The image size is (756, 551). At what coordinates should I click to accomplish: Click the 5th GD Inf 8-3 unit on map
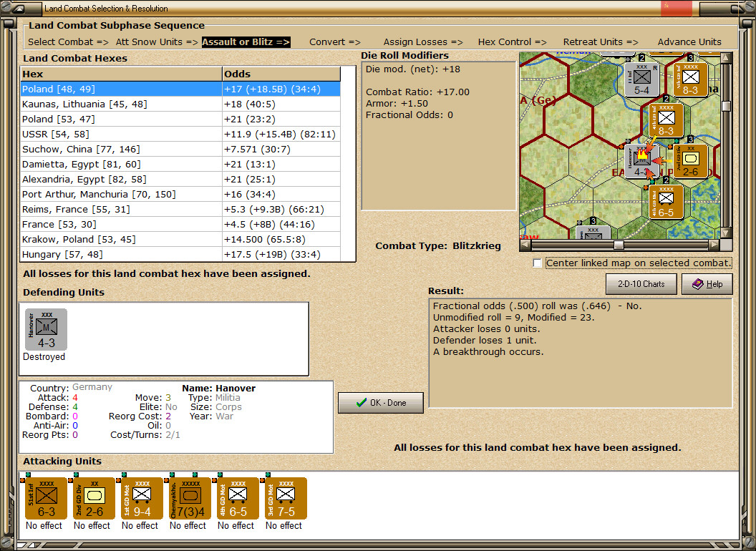pyautogui.click(x=690, y=79)
